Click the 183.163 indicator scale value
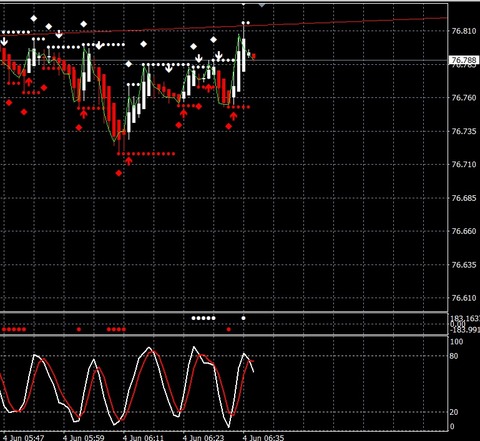The image size is (480, 441). 465,318
